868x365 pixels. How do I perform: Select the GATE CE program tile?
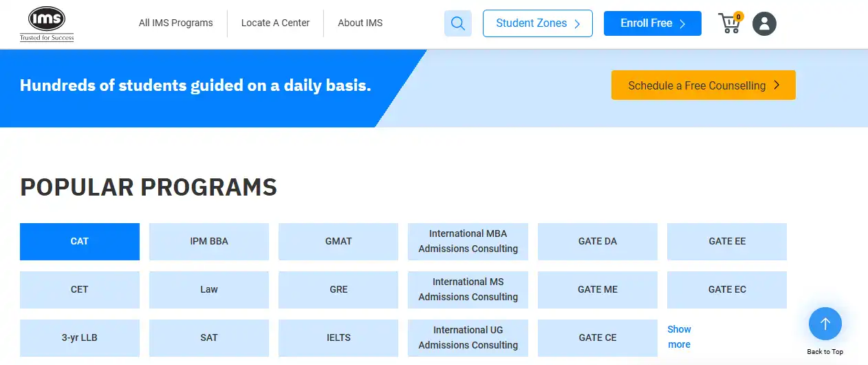tap(598, 338)
